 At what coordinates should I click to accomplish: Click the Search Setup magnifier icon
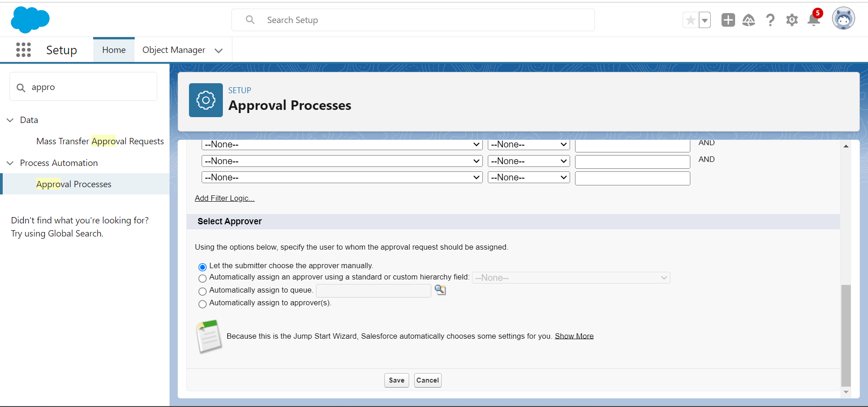pos(250,20)
